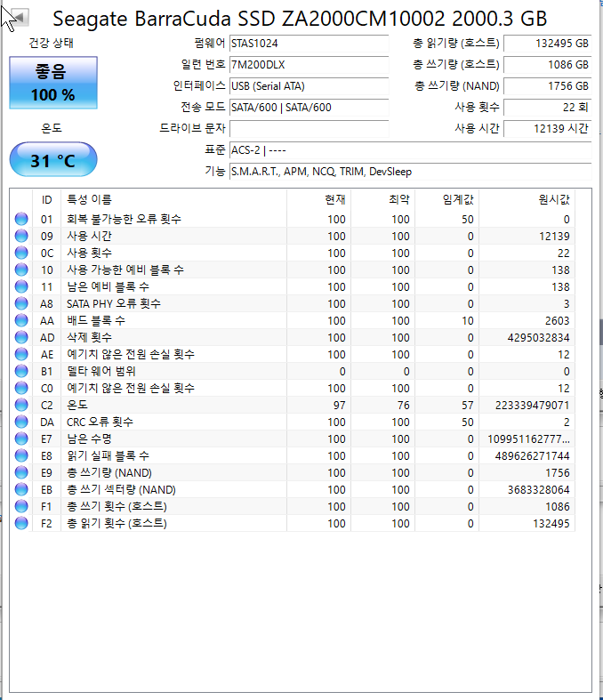This screenshot has width=603, height=700.
Task: Select the status orb of row F2
Action: [x=21, y=523]
